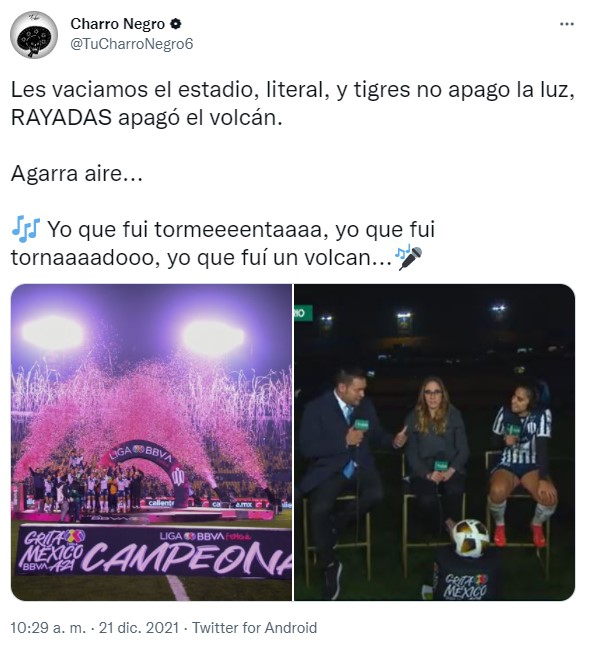This screenshot has width=589, height=650.
Task: Click the Charro Negro display name
Action: (x=118, y=24)
